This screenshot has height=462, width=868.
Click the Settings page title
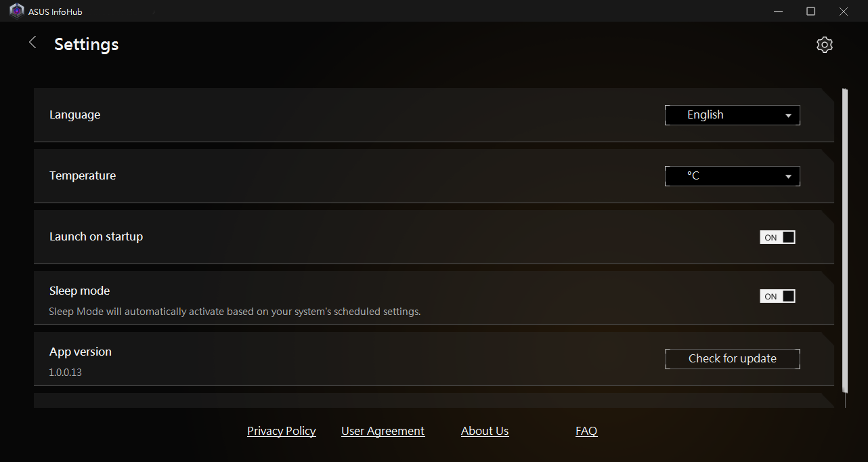click(x=86, y=44)
